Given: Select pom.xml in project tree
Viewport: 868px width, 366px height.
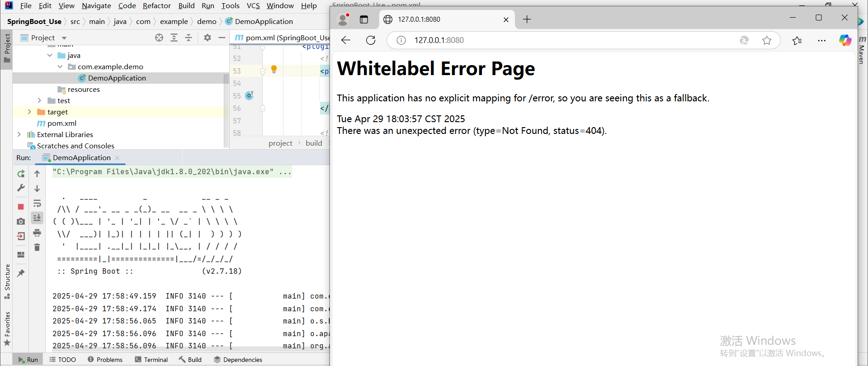Looking at the screenshot, I should coord(62,123).
